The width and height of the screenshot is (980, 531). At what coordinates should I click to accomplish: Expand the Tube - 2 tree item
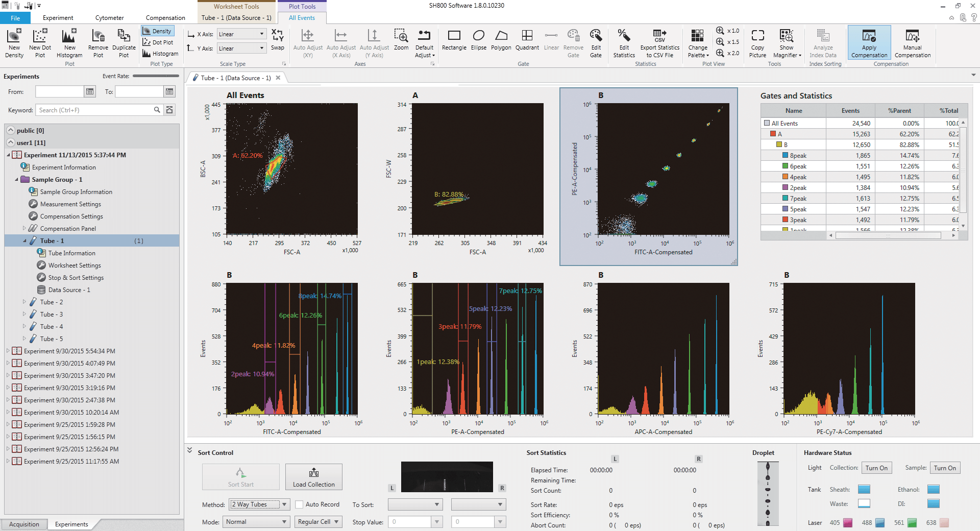[x=24, y=302]
